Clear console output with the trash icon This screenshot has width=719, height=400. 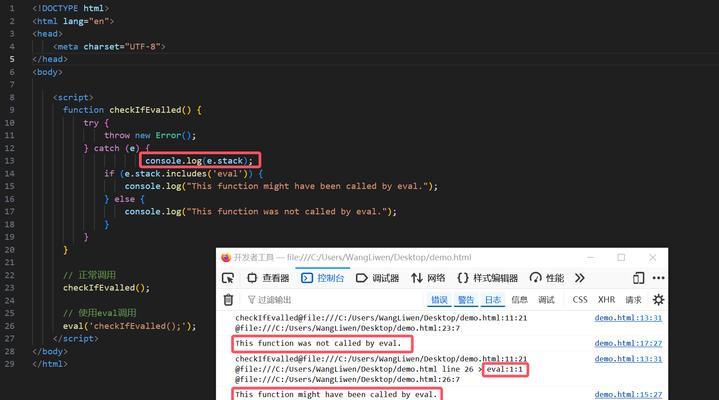pos(228,300)
